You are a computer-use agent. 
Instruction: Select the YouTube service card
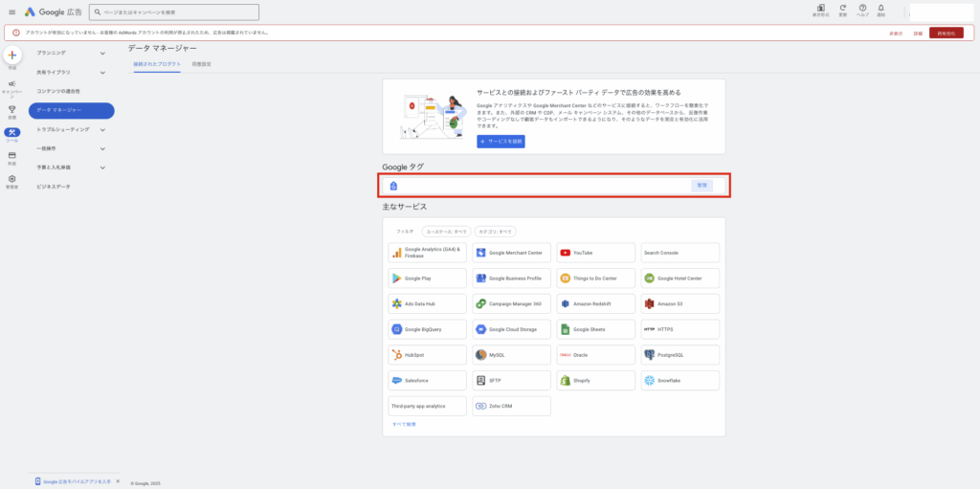click(595, 253)
